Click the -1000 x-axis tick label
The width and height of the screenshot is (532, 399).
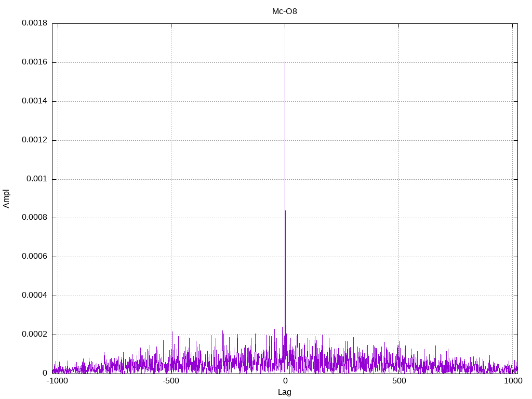pyautogui.click(x=57, y=381)
